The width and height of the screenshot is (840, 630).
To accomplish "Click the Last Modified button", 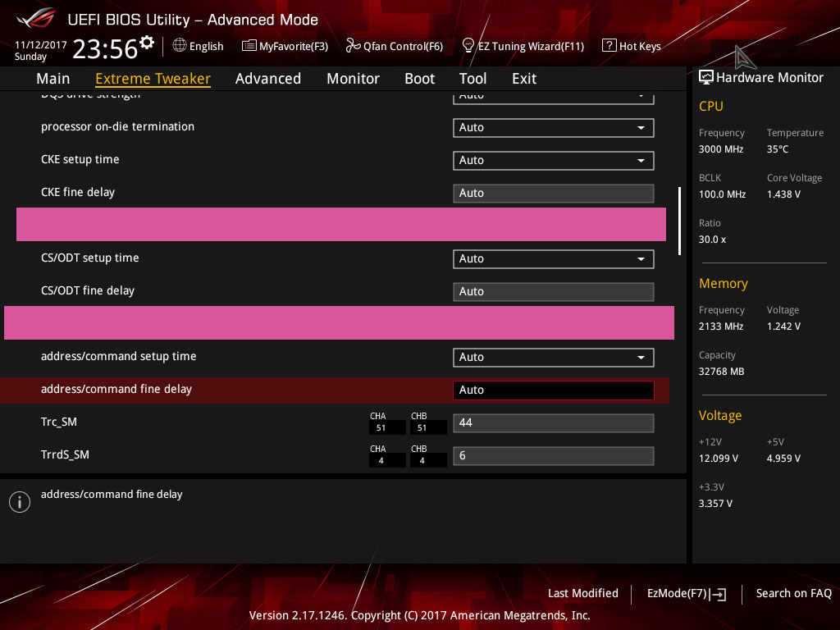I will (583, 593).
